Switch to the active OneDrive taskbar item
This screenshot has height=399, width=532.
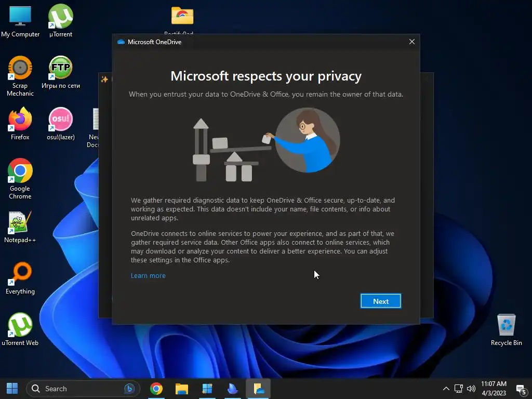[258, 389]
